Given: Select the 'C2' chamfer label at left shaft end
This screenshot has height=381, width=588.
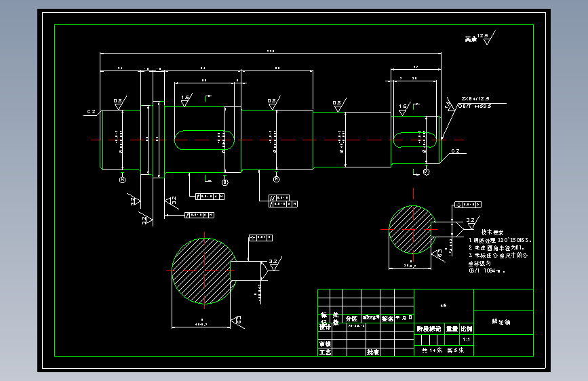Looking at the screenshot, I should pyautogui.click(x=92, y=112).
